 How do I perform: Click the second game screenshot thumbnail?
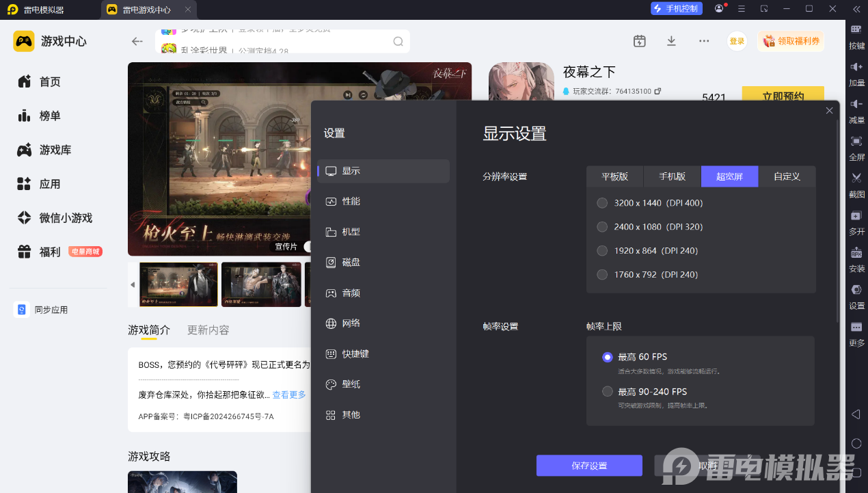pos(261,284)
